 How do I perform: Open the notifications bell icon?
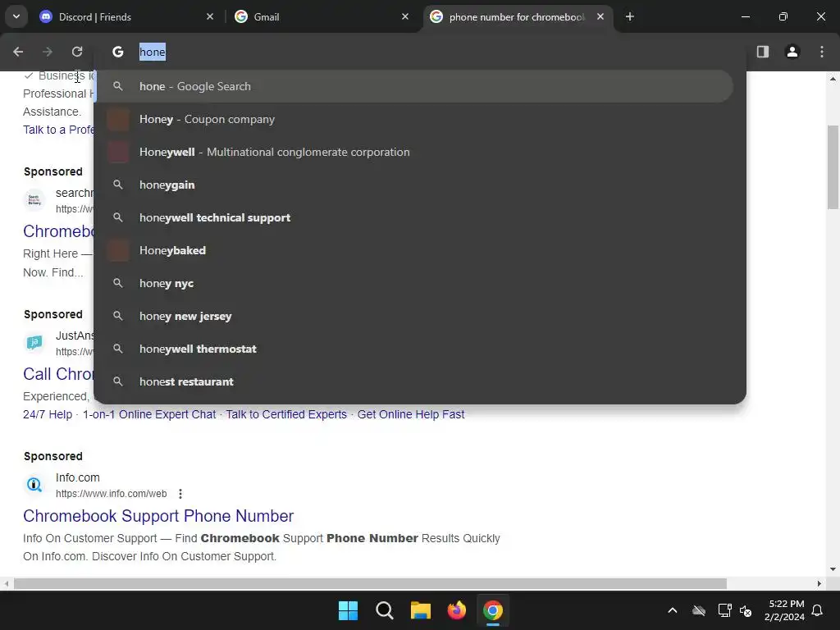pos(818,610)
